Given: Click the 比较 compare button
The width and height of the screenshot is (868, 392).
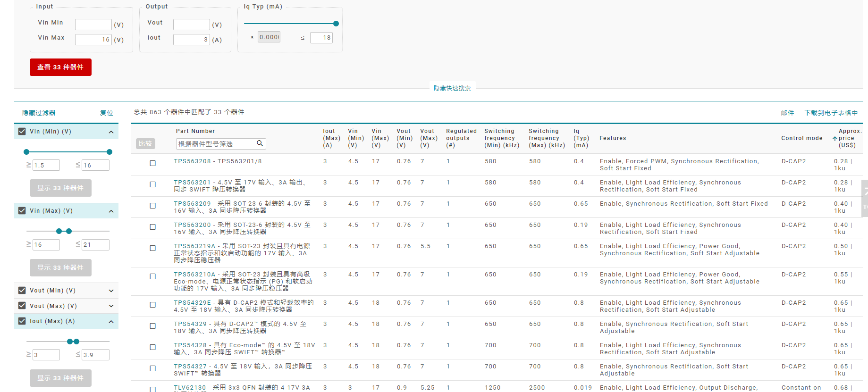Looking at the screenshot, I should tap(145, 143).
